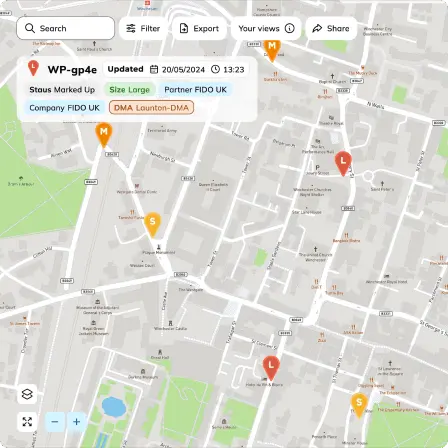Focus the Search input field

(66, 28)
